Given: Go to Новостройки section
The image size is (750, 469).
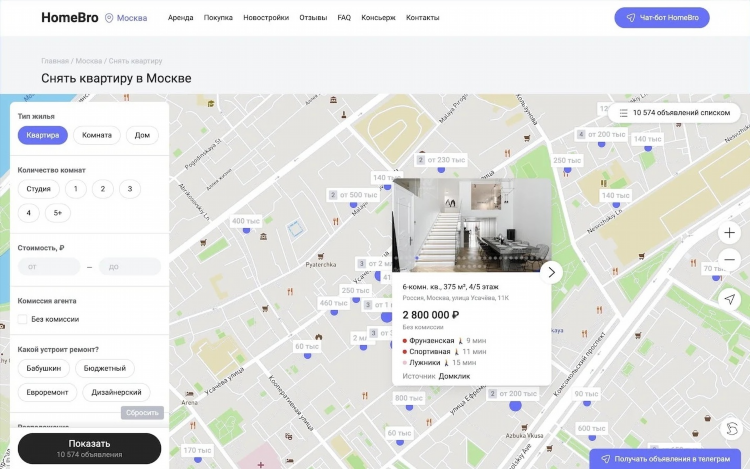Looking at the screenshot, I should pos(266,18).
